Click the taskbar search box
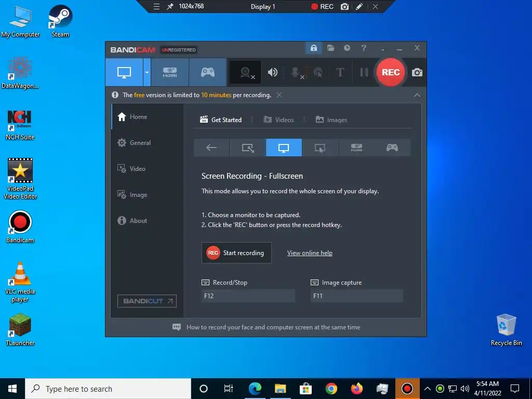 [108, 389]
